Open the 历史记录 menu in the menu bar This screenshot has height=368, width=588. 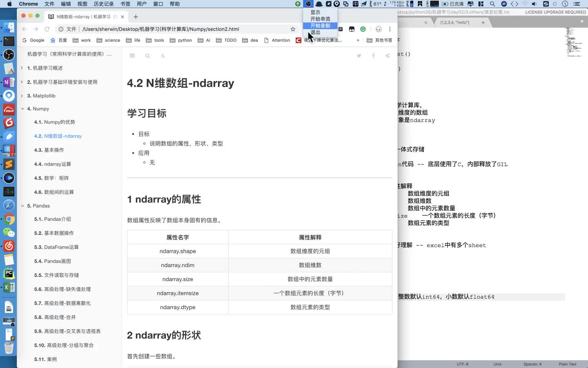(x=104, y=4)
